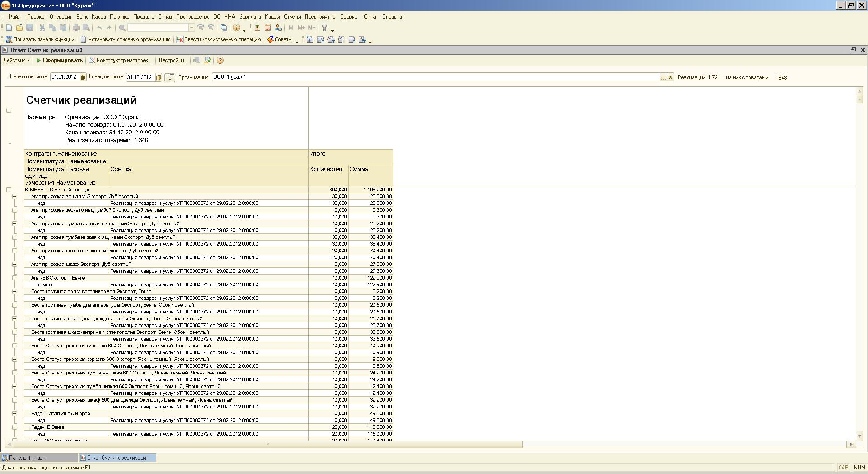Click Показать панель функций
Image resolution: width=868 pixels, height=474 pixels.
[x=40, y=39]
